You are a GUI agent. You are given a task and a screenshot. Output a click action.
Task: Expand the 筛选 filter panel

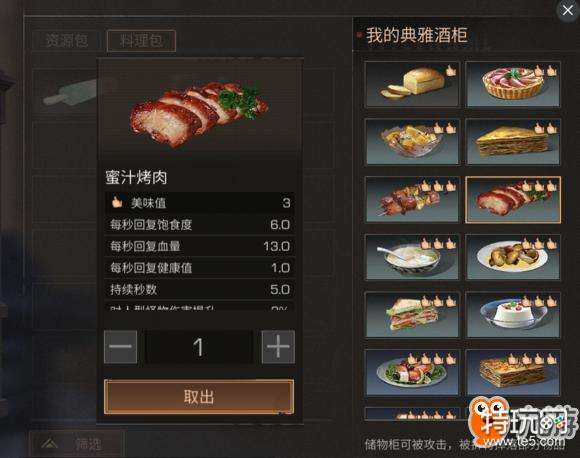click(76, 444)
